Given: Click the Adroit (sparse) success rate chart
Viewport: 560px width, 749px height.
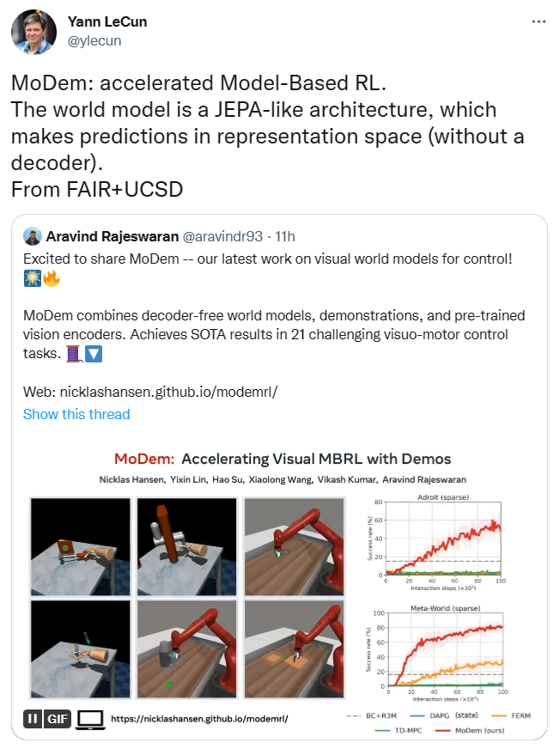Looking at the screenshot, I should 444,538.
